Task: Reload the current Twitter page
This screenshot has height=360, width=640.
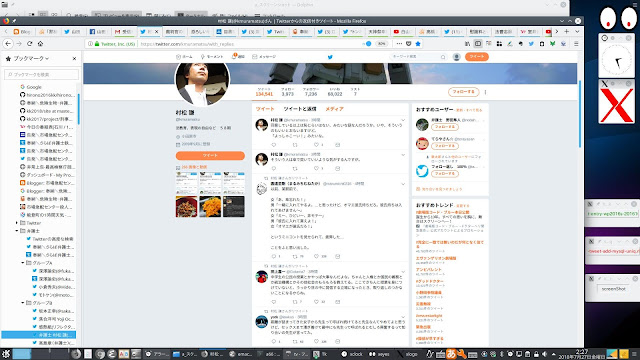Action: coord(29,44)
